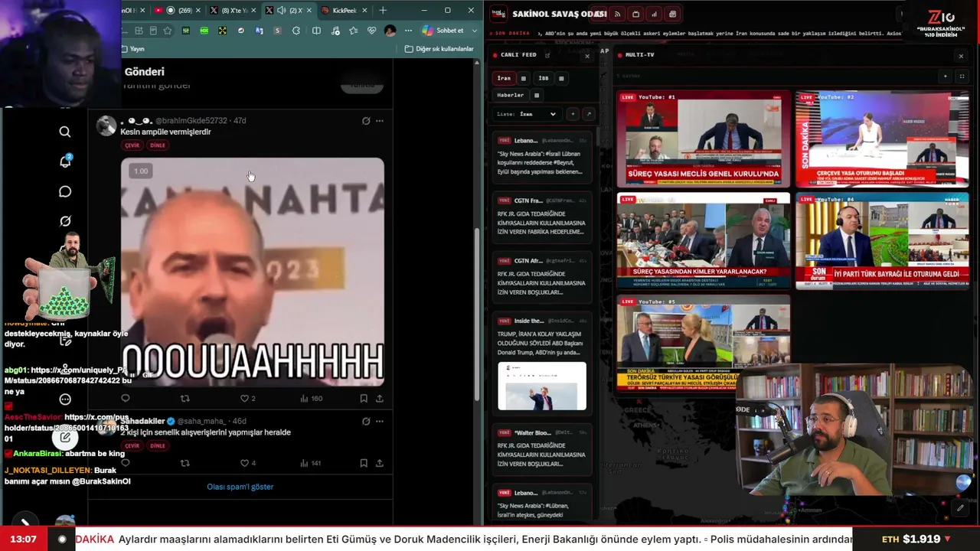The height and width of the screenshot is (551, 980).
Task: Bookmark the 'Kesin ampüle vermişlerdir' post
Action: click(364, 398)
